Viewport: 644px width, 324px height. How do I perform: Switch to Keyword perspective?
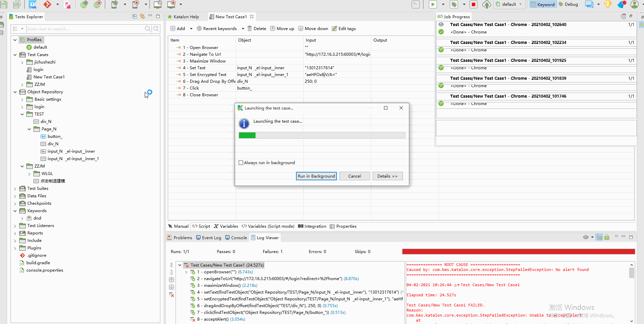543,4
